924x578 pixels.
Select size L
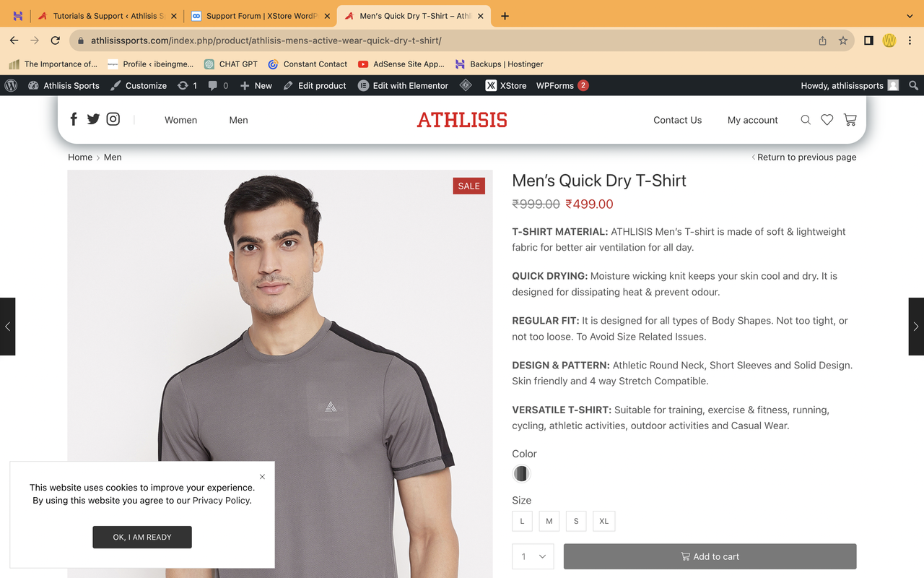point(523,521)
